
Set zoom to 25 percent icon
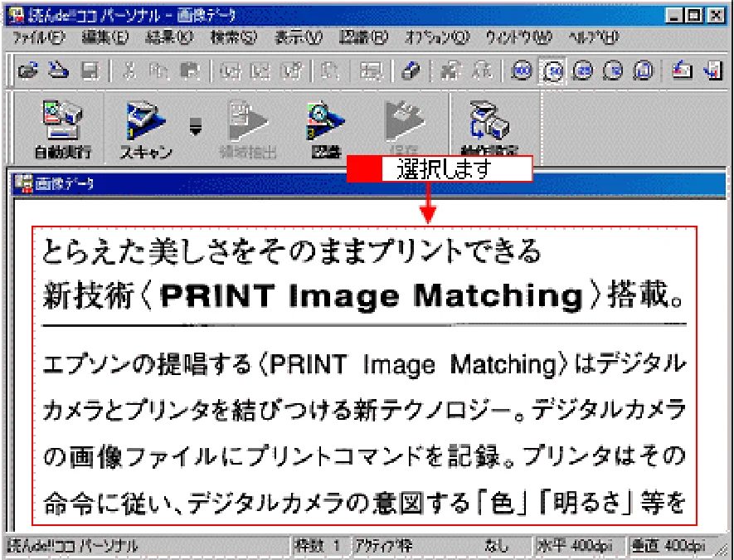(583, 71)
